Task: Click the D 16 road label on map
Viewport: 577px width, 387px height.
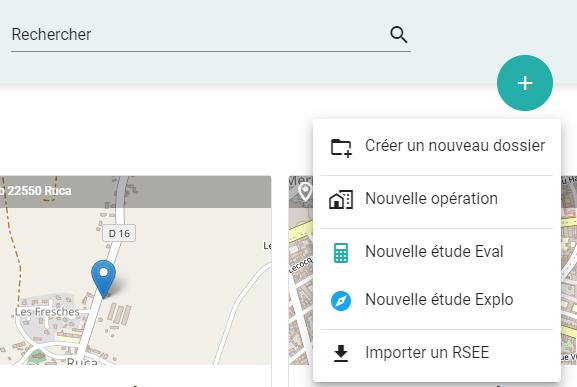Action: [x=119, y=233]
